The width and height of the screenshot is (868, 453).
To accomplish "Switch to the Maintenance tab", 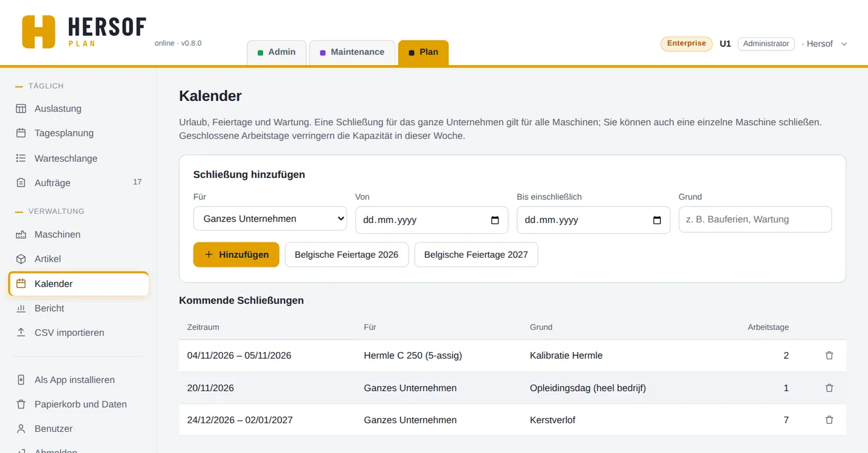I will pos(352,53).
